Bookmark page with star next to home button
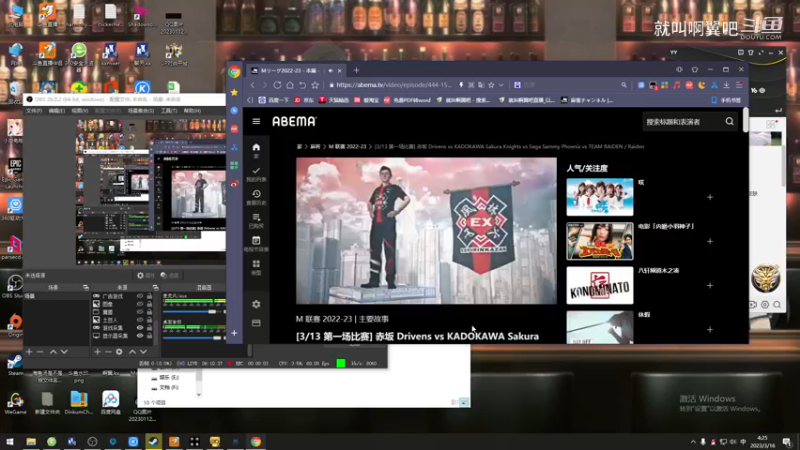Viewport: 800px width, 450px height. 315,85
